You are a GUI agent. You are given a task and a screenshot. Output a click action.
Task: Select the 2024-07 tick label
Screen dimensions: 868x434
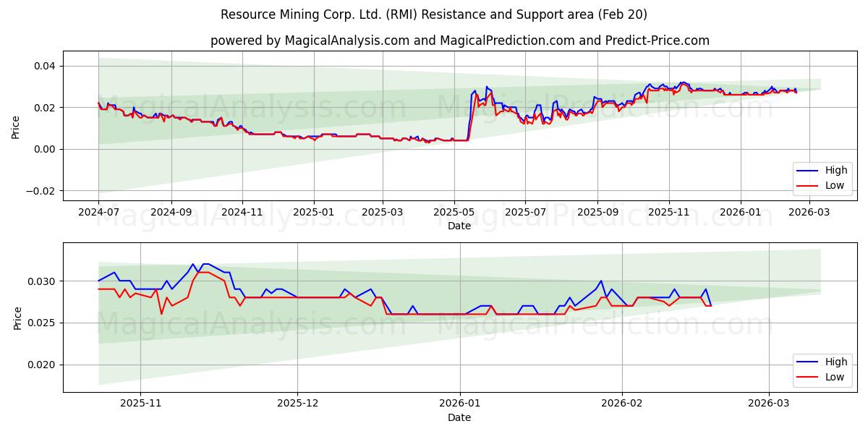pyautogui.click(x=99, y=213)
